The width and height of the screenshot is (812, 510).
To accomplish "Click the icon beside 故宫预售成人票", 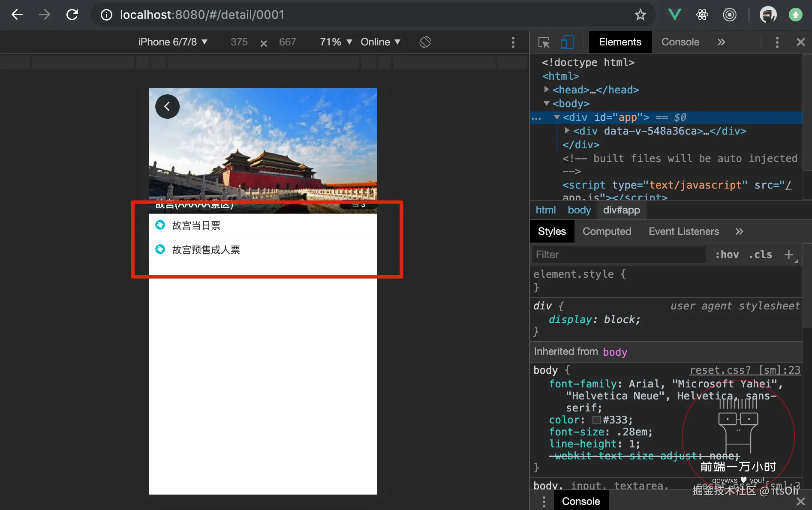I will (x=160, y=249).
